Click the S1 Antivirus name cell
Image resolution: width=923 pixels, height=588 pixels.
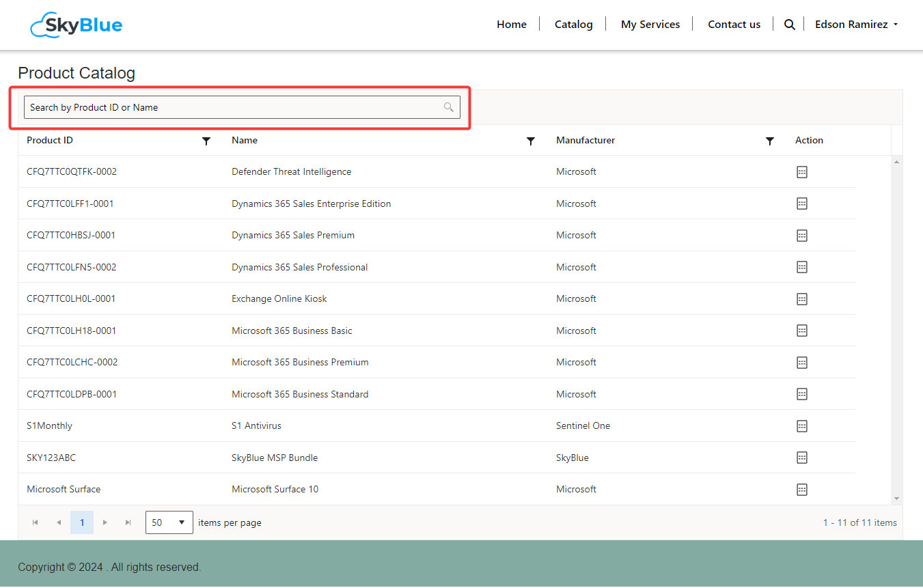(x=256, y=426)
